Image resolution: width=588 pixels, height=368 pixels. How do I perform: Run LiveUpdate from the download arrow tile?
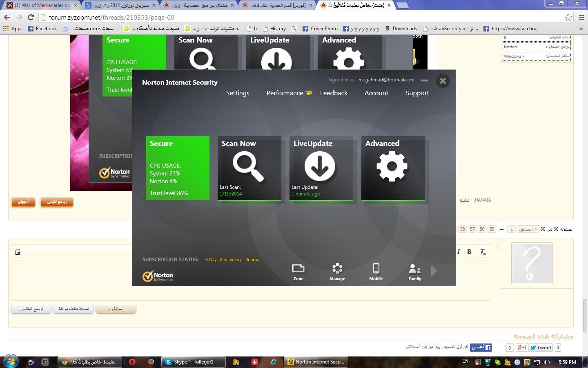(x=321, y=168)
